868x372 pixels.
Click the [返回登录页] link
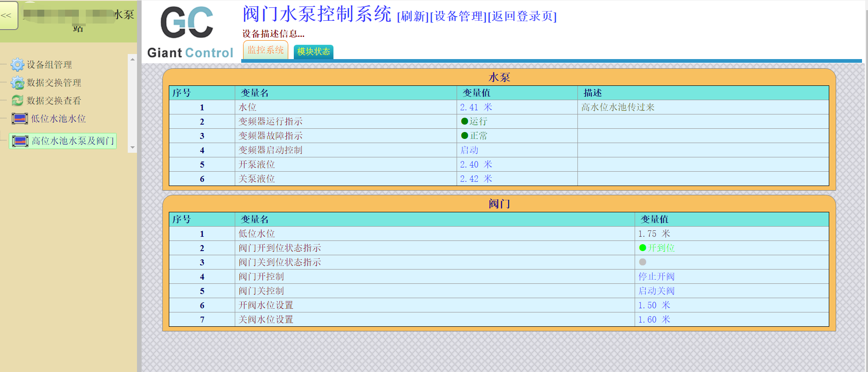pos(522,17)
